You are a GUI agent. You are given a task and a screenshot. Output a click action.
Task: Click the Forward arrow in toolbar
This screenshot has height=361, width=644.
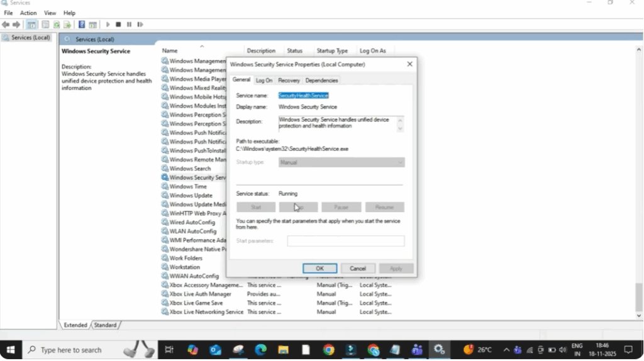[x=16, y=25]
